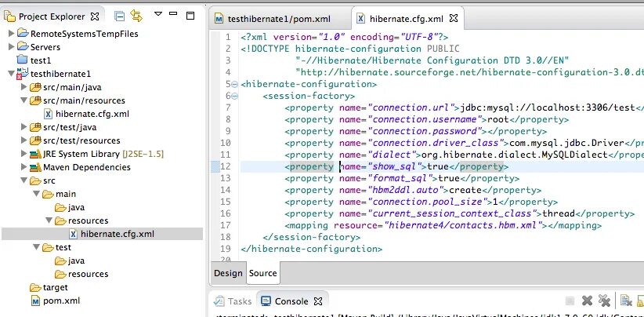
Task: Click line 12 show_sql value in editor
Action: click(x=438, y=166)
